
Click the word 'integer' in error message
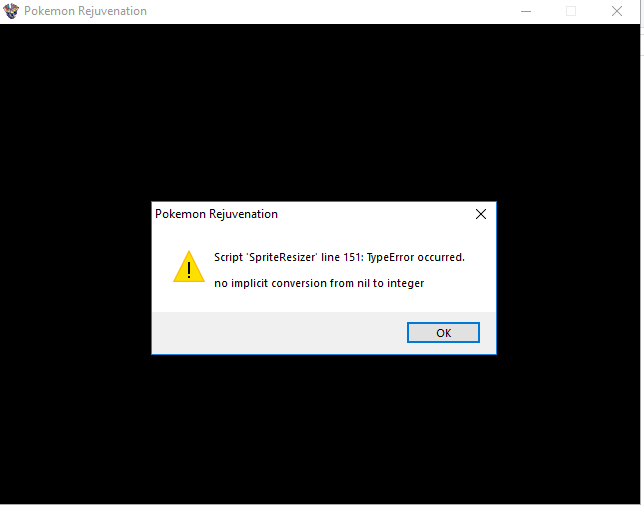tap(406, 283)
